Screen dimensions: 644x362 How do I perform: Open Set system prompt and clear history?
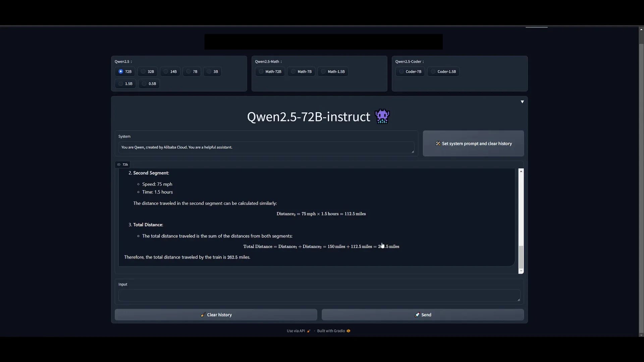[x=473, y=143]
